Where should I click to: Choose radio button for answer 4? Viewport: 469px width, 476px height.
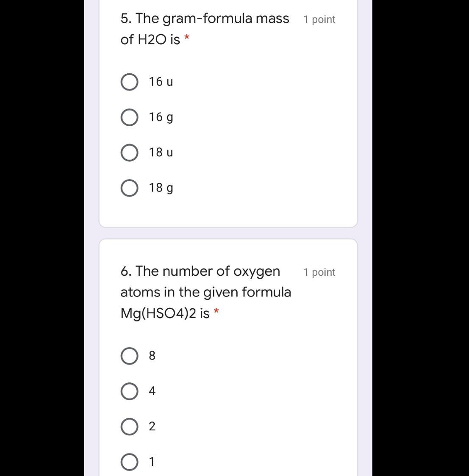[x=129, y=391]
